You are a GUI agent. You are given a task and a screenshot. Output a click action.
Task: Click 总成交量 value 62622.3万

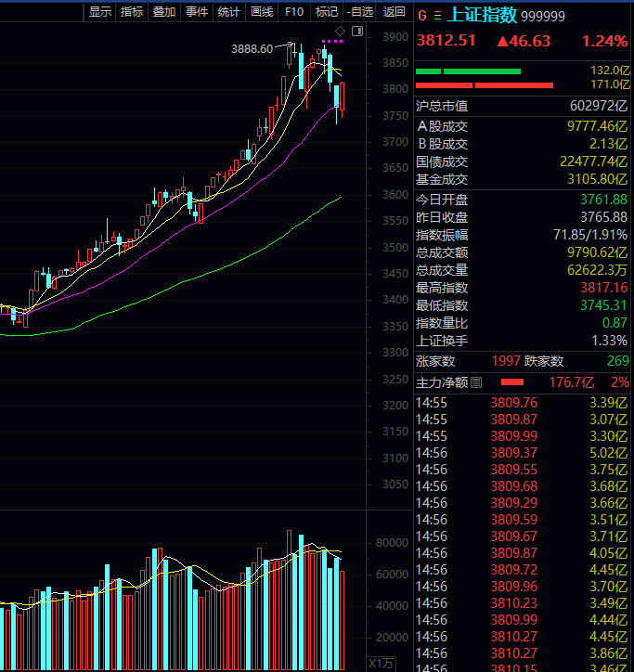point(597,270)
